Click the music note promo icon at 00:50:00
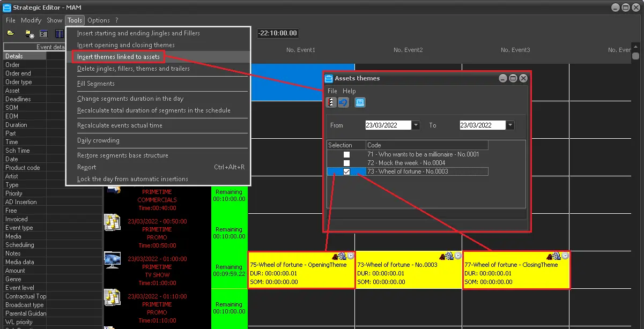Viewport: 644px width, 329px height. [x=113, y=222]
